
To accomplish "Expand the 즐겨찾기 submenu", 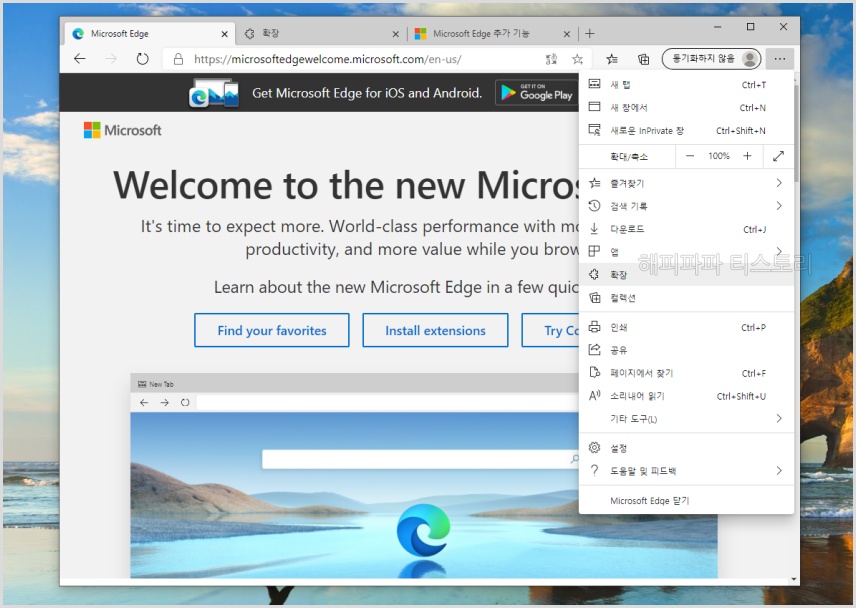I will [686, 183].
